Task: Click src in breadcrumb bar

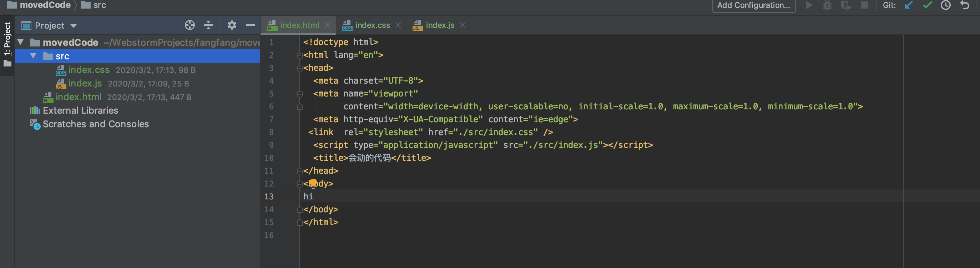Action: 100,5
